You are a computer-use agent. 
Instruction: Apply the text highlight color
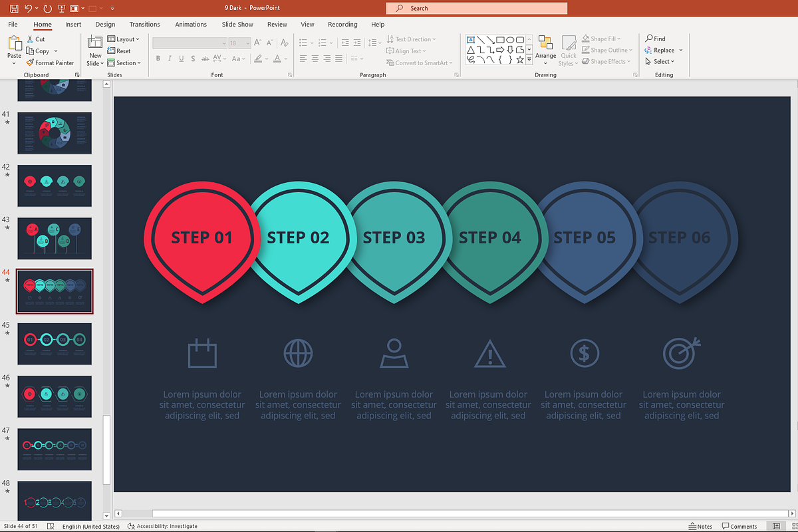(x=258, y=59)
